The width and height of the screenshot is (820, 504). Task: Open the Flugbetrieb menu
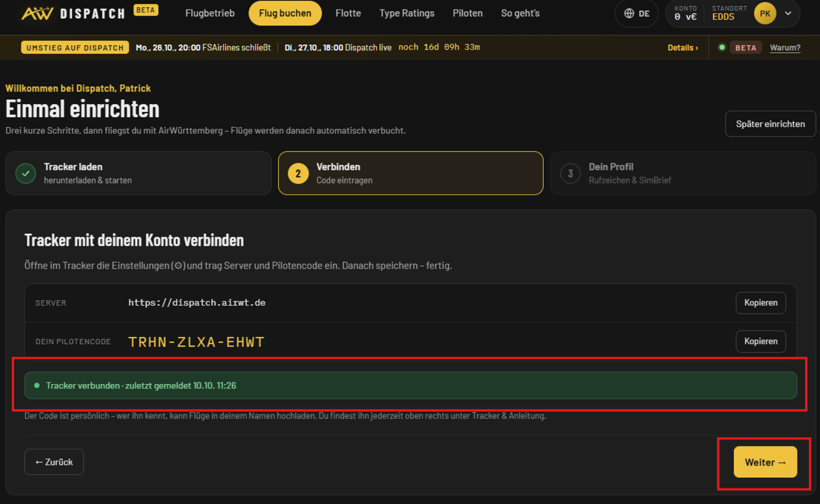click(x=210, y=13)
